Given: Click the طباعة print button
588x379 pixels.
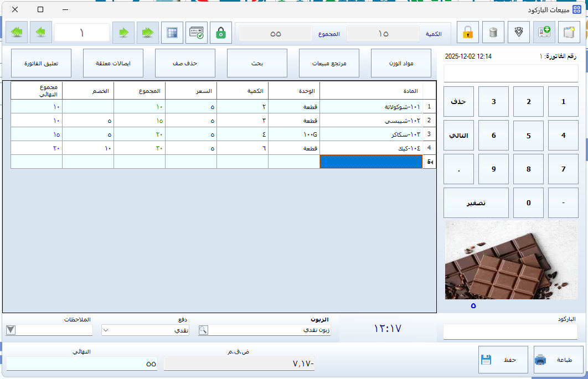Looking at the screenshot, I should (554, 360).
